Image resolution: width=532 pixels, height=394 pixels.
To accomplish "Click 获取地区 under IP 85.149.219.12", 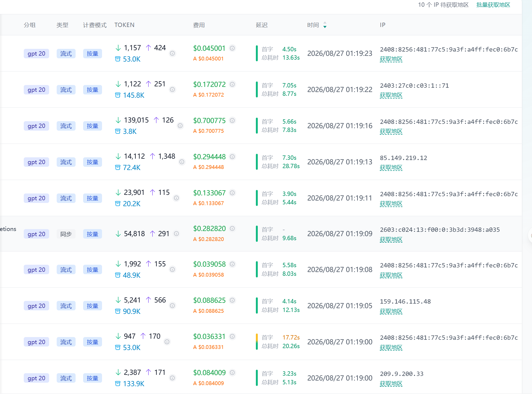I will coord(391,168).
